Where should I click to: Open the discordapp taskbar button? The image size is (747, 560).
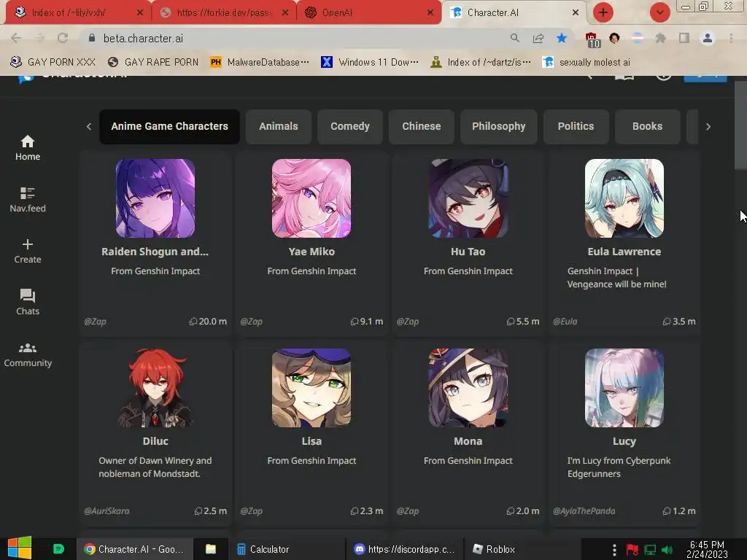404,549
